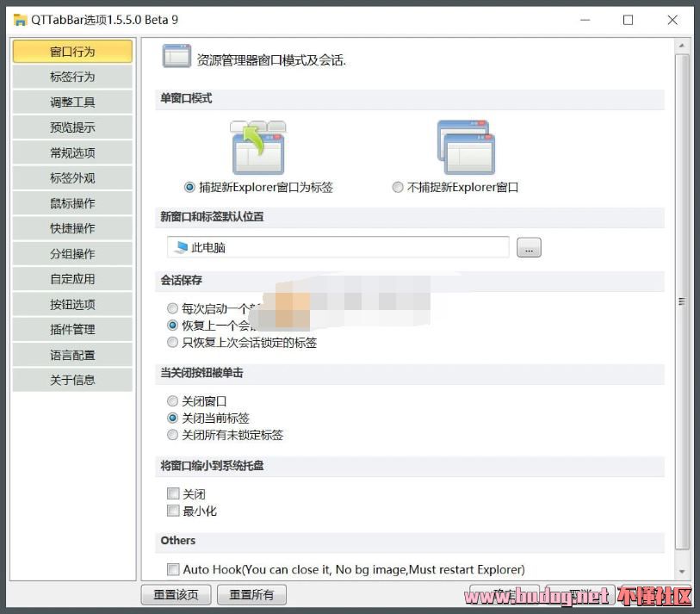Click the separate Explorer windows icon
Screen dimensions: 700x614
tap(466, 147)
